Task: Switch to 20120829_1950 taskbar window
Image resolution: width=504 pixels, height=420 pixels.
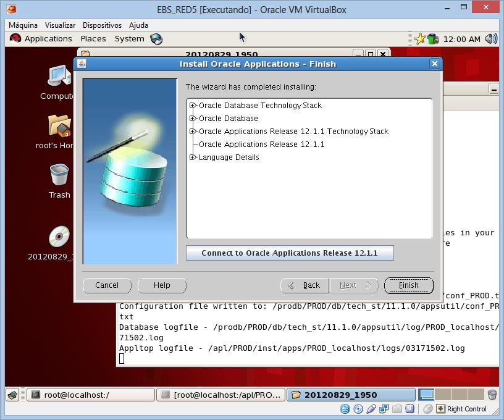Action: (x=351, y=395)
